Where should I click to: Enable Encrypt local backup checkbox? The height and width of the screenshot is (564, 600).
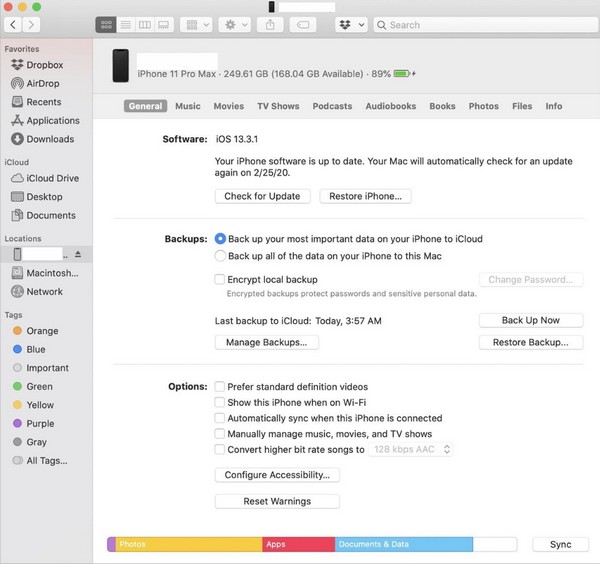tap(220, 279)
